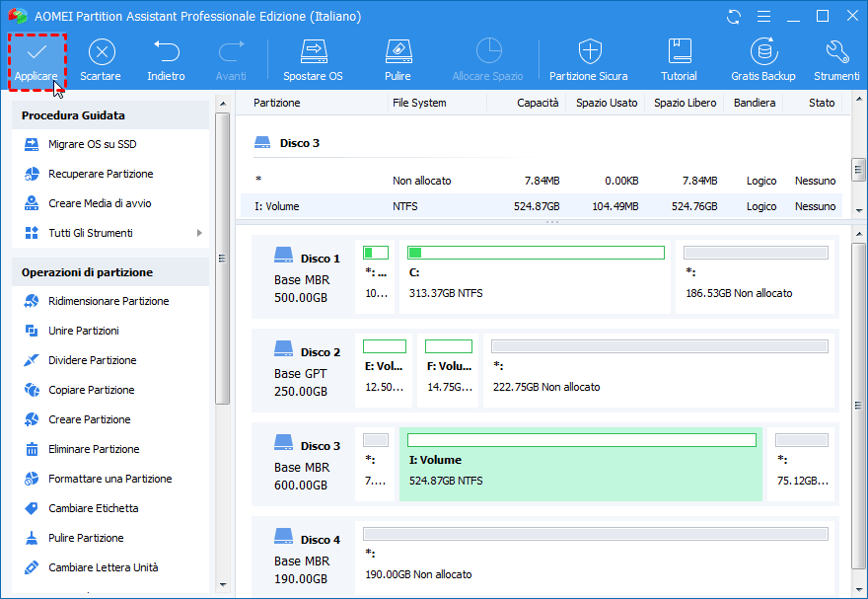The image size is (868, 599).
Task: Open the Spostare OS tool
Action: (x=313, y=51)
